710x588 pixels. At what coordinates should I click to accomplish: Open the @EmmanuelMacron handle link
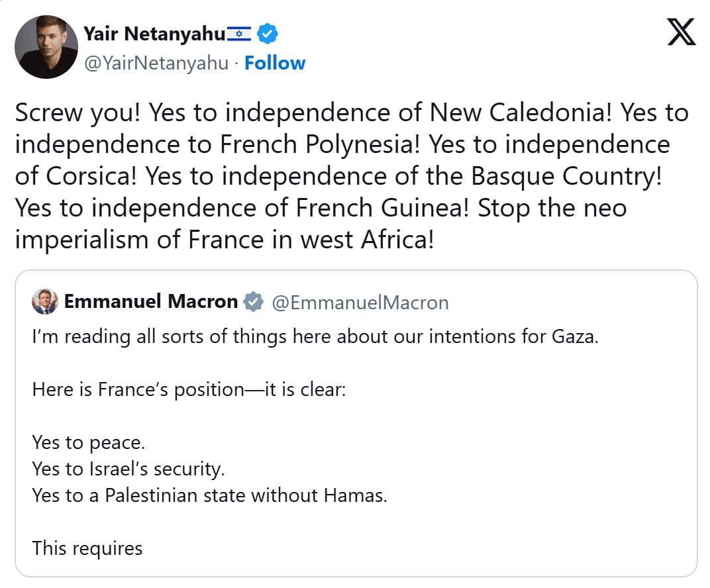coord(360,303)
